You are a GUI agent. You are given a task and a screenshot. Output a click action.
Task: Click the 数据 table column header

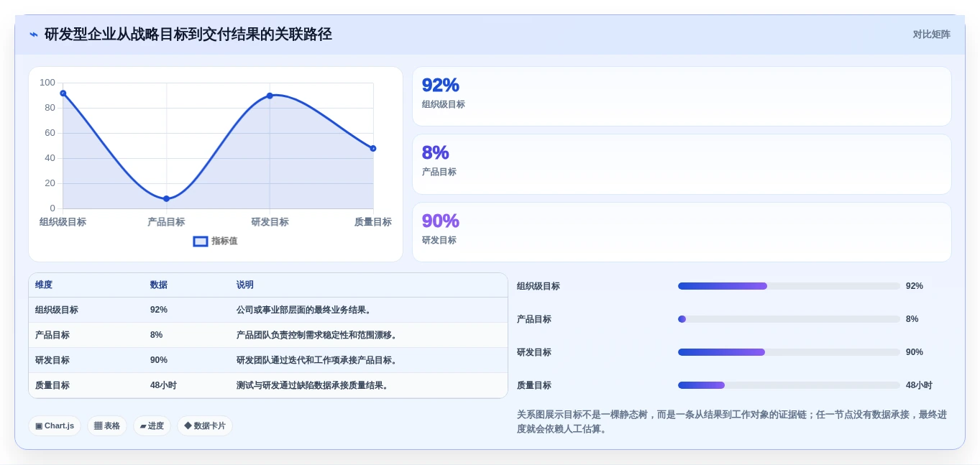159,285
